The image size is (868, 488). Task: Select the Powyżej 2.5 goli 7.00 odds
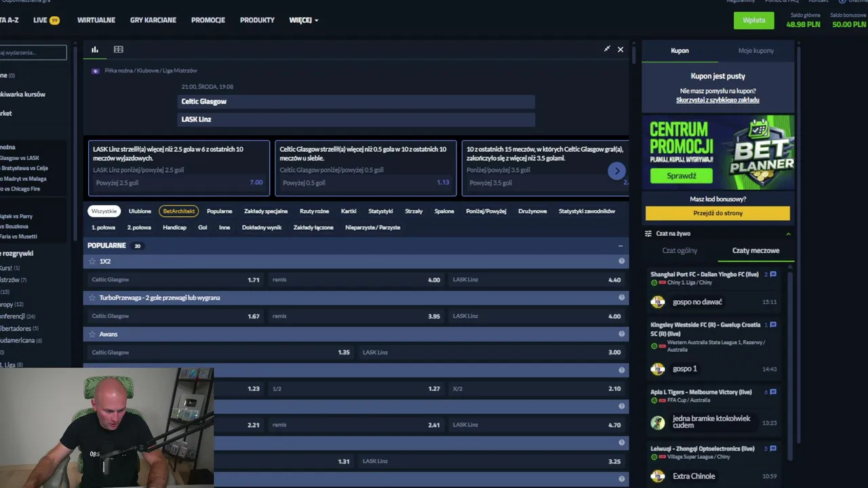[x=178, y=183]
